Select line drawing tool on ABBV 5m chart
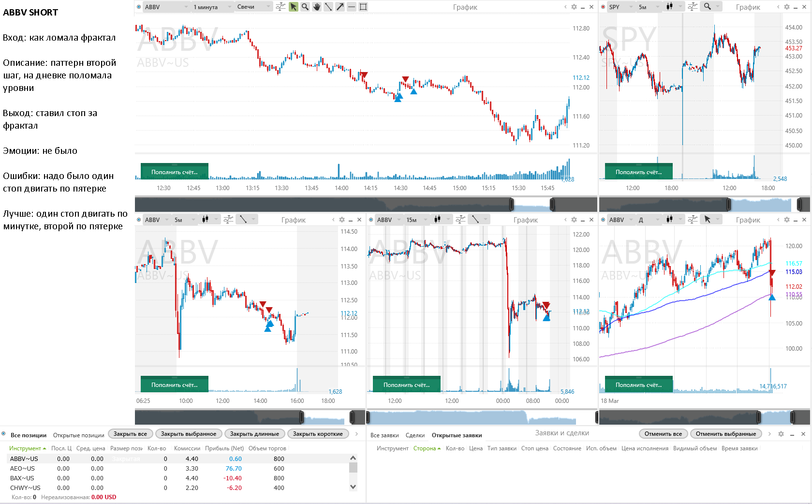The image size is (812, 504). pos(243,220)
